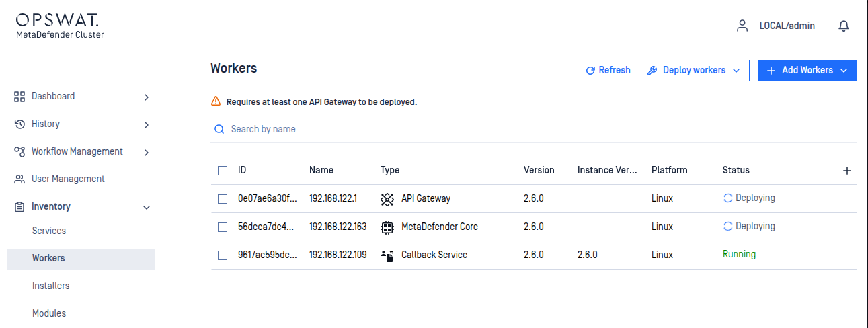Sort the table by Status column

(736, 170)
